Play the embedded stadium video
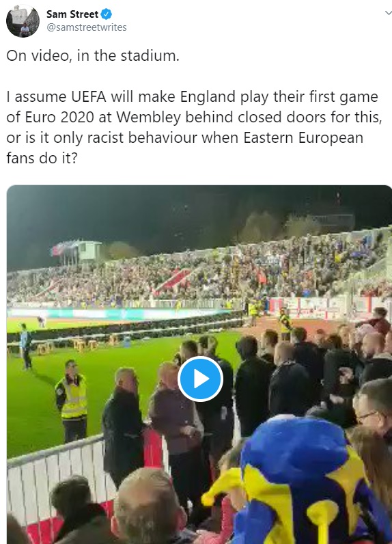The image size is (392, 544). [200, 379]
